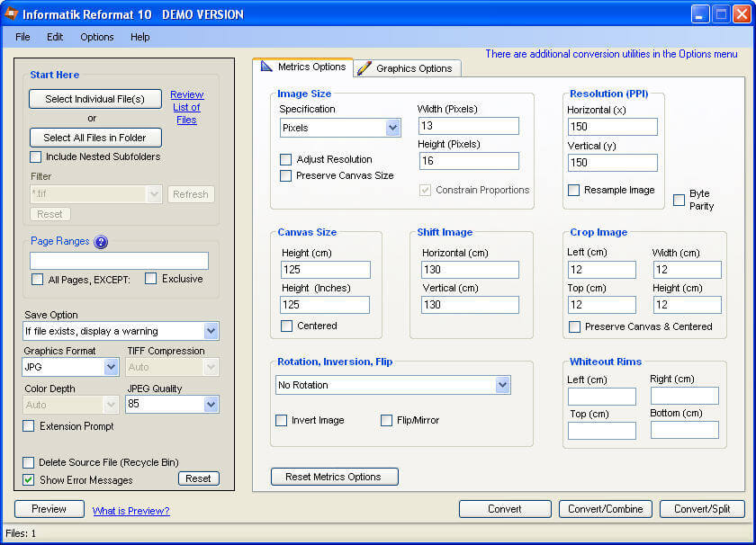The image size is (756, 545).
Task: Click the pencil icon on Metrics Options tab
Action: [267, 67]
